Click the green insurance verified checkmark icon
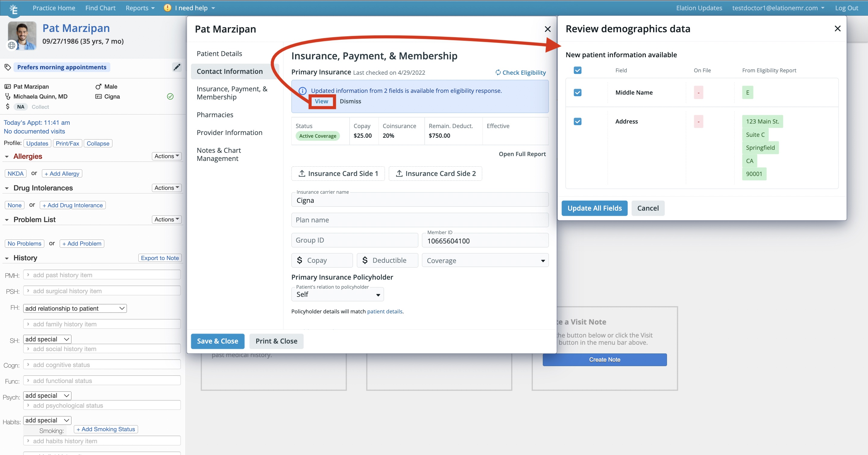 (x=170, y=97)
